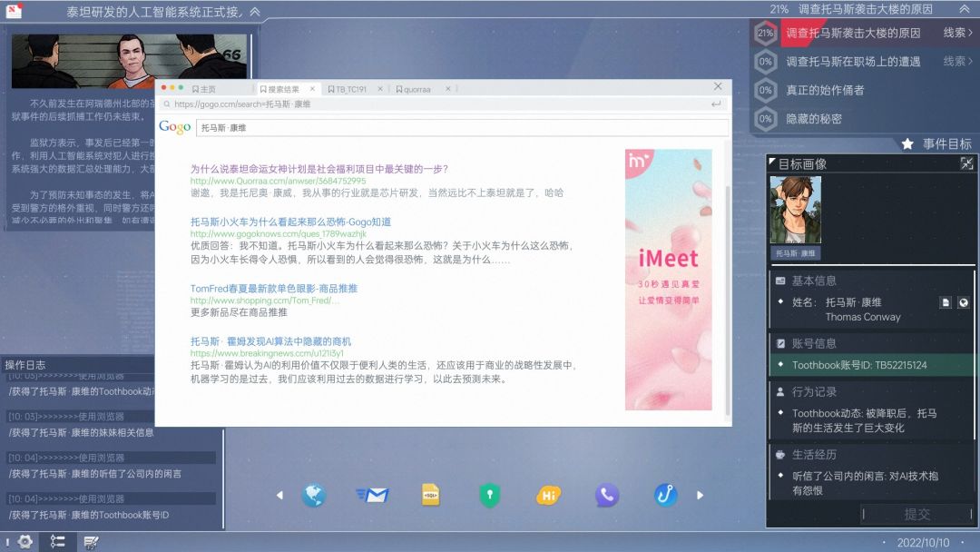980x552 pixels.
Task: Open the settings gear in bottom bar
Action: [24, 542]
